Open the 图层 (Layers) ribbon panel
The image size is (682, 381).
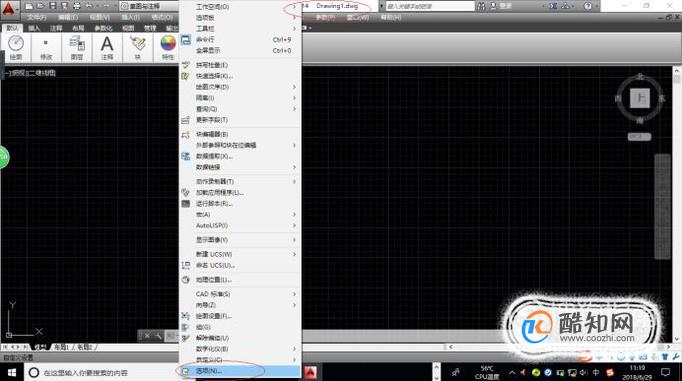[77, 47]
